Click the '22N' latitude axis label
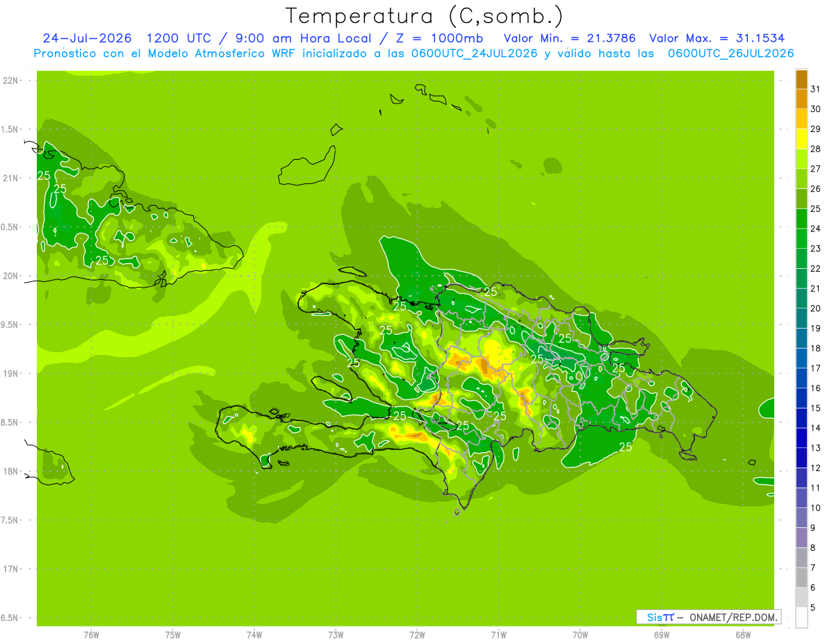Screen dimensions: 834x644 tap(10, 81)
